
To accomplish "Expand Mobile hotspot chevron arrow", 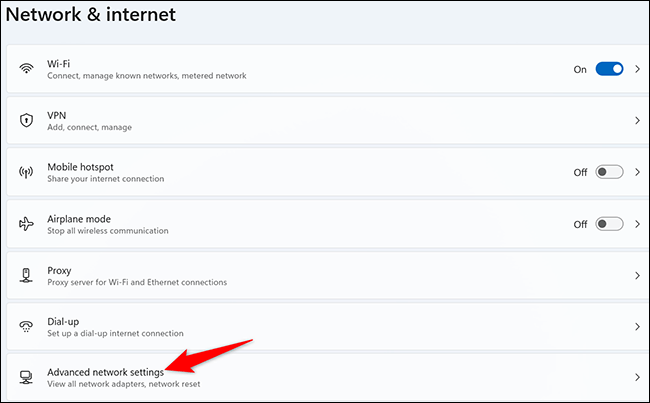I will (637, 172).
